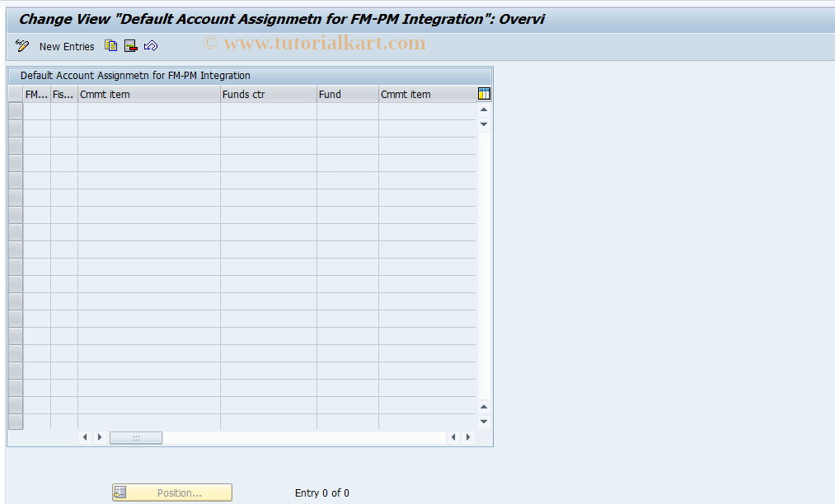This screenshot has width=835, height=504.
Task: Click the bottom scroll-down arrow of vertical scrollbar
Action: pos(484,422)
